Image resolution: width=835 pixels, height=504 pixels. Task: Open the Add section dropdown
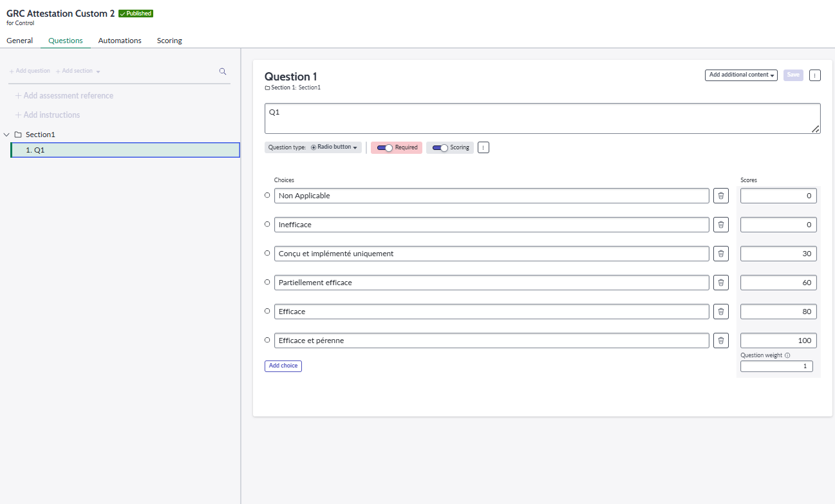77,70
